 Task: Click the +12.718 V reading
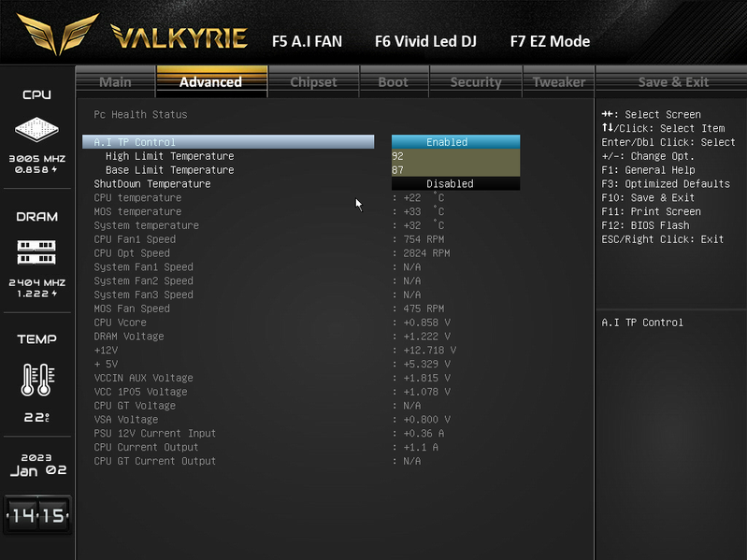tap(429, 350)
